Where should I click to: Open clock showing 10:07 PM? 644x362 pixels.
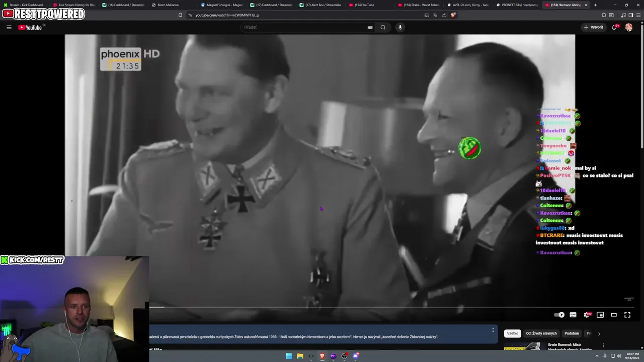click(x=632, y=356)
